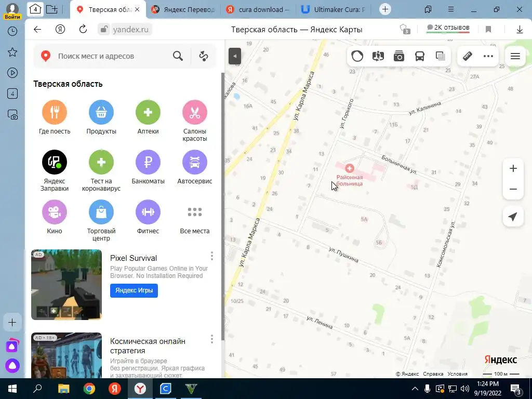This screenshot has height=399, width=532.
Task: Select the ruler measuring tool
Action: [x=468, y=56]
